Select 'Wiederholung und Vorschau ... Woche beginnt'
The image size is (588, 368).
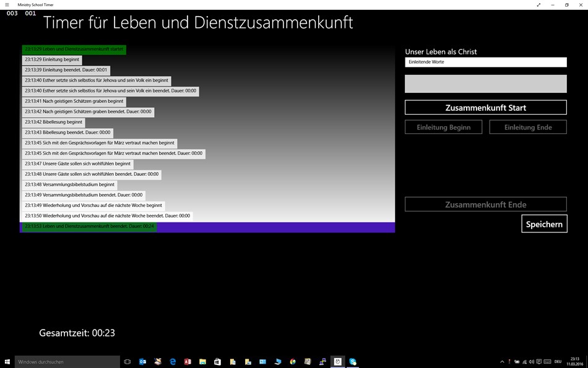93,206
